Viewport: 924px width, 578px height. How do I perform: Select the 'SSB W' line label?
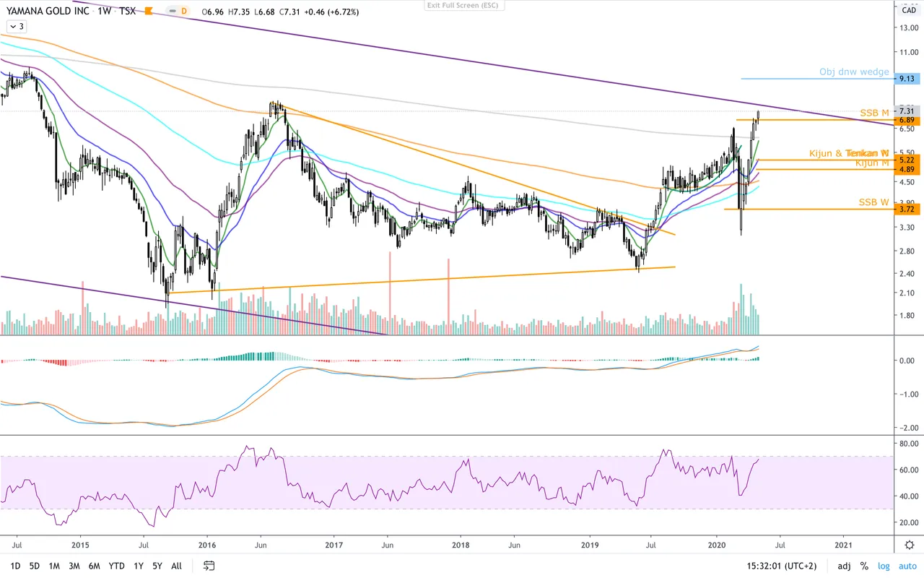[873, 202]
